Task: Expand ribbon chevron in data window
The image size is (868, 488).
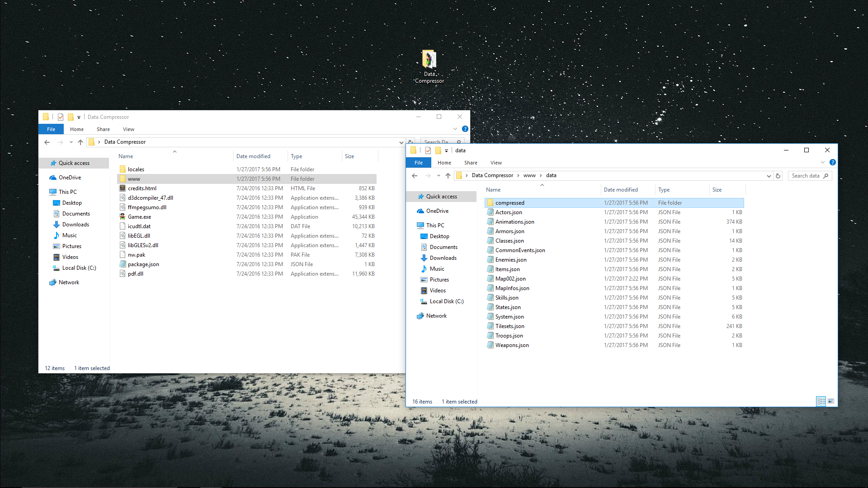Action: click(823, 163)
